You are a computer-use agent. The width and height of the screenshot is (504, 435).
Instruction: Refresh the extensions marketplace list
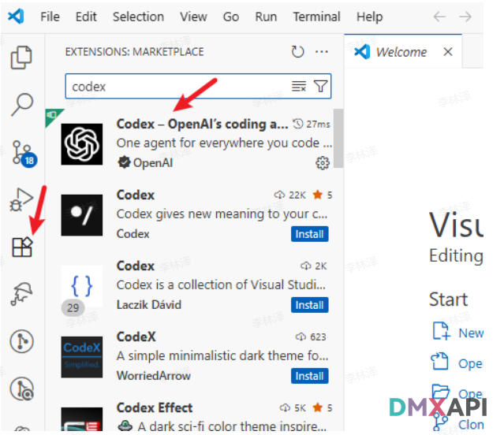(297, 52)
